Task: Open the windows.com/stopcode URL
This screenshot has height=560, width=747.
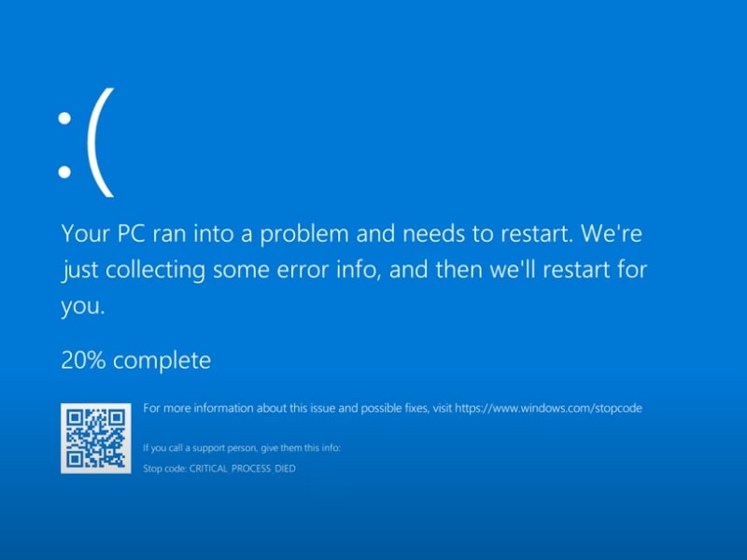Action: [548, 409]
